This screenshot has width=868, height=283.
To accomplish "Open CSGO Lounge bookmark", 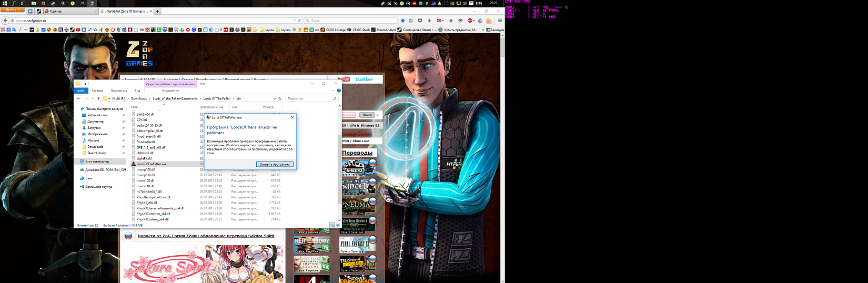I will point(333,30).
